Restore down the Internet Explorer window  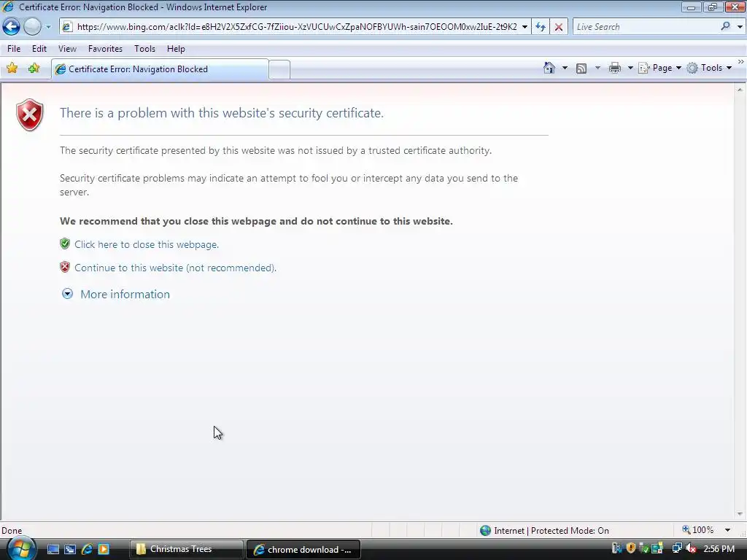712,7
